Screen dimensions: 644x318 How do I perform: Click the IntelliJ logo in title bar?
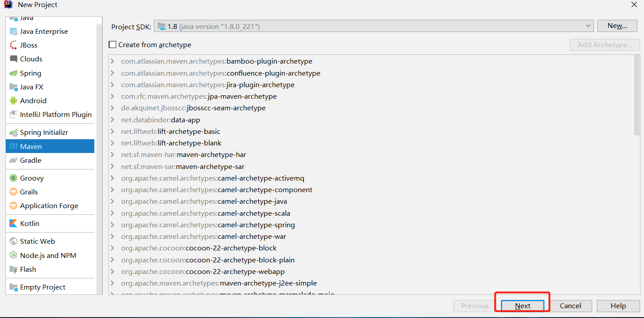pos(8,5)
